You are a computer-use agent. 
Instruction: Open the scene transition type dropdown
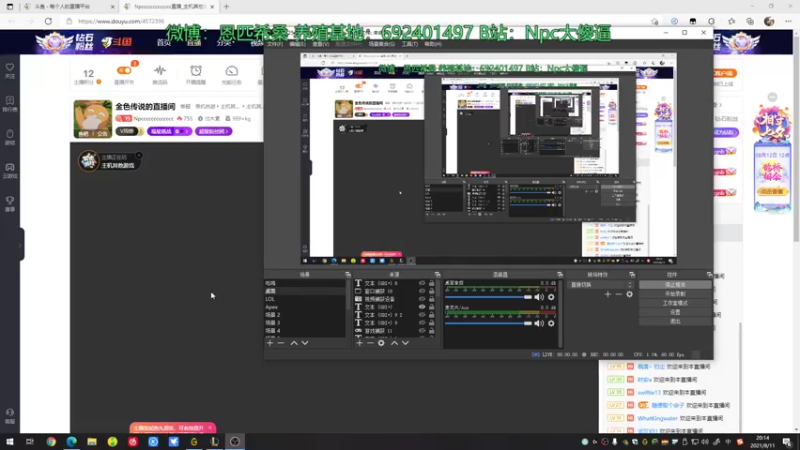pyautogui.click(x=602, y=285)
